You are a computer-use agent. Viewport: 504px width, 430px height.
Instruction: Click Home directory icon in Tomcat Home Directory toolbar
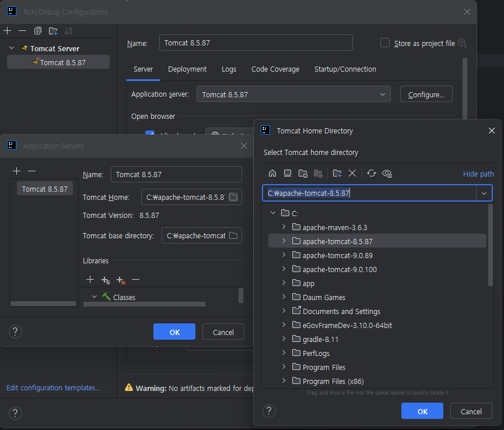click(x=272, y=174)
